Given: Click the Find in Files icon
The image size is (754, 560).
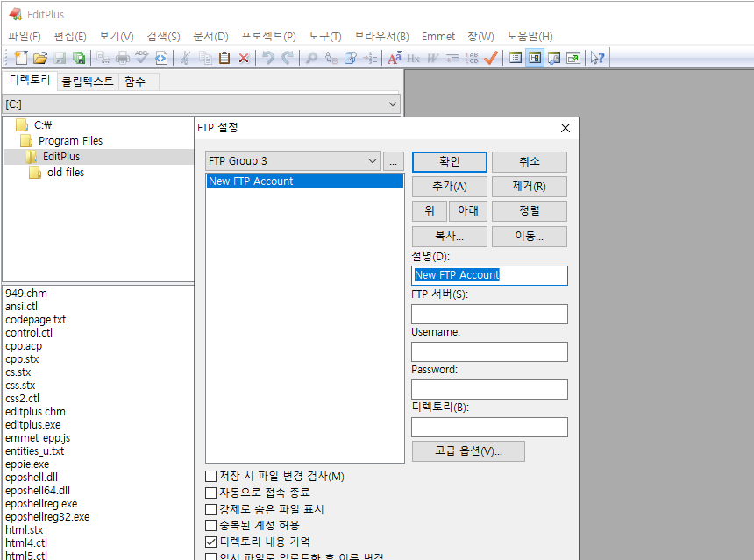Looking at the screenshot, I should [351, 58].
